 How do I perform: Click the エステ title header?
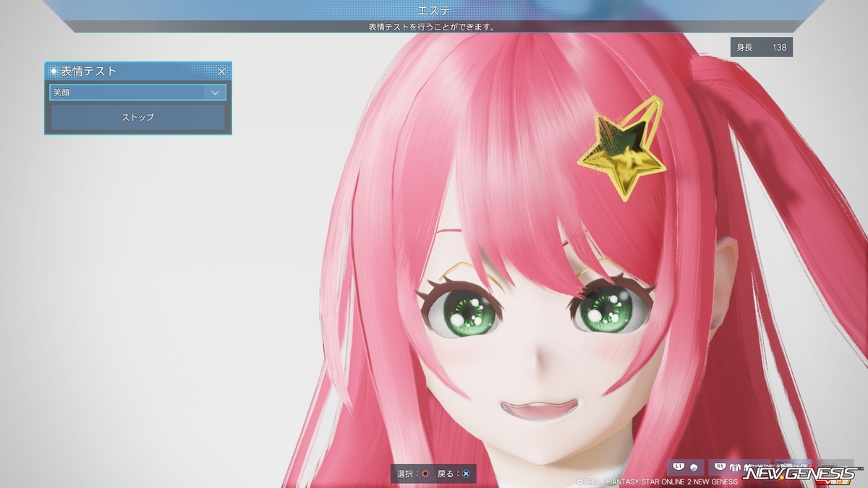click(x=434, y=10)
